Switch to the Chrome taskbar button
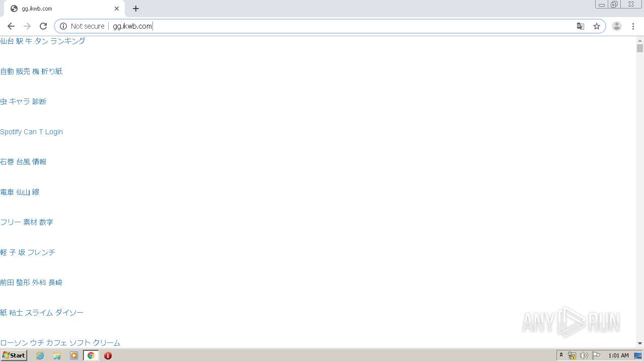Screen dimensions: 644x362 [91, 355]
